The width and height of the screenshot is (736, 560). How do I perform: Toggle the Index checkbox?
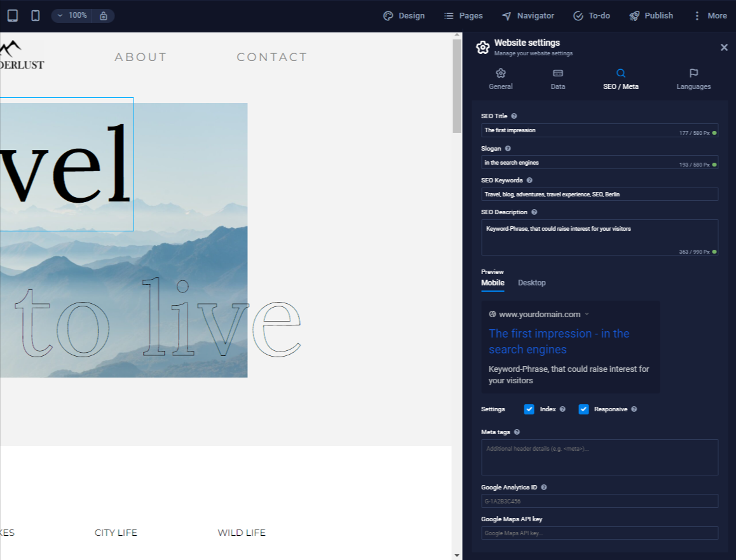[529, 409]
